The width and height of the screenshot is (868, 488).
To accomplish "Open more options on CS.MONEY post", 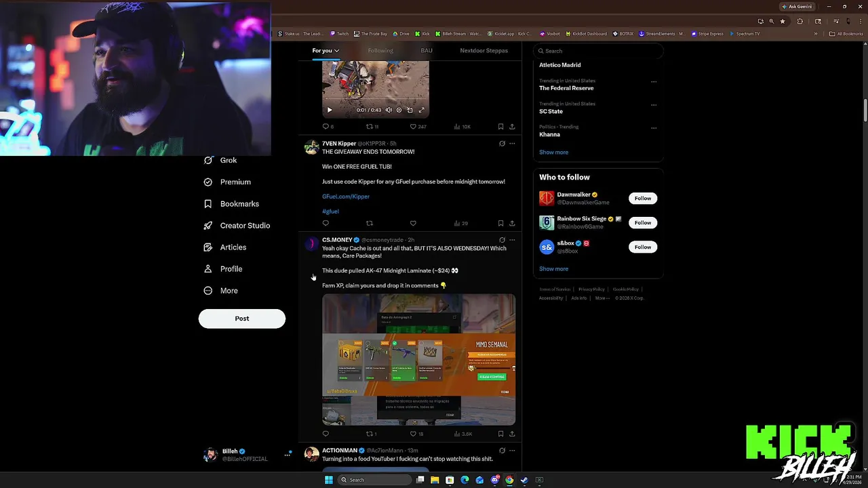I will tap(512, 240).
